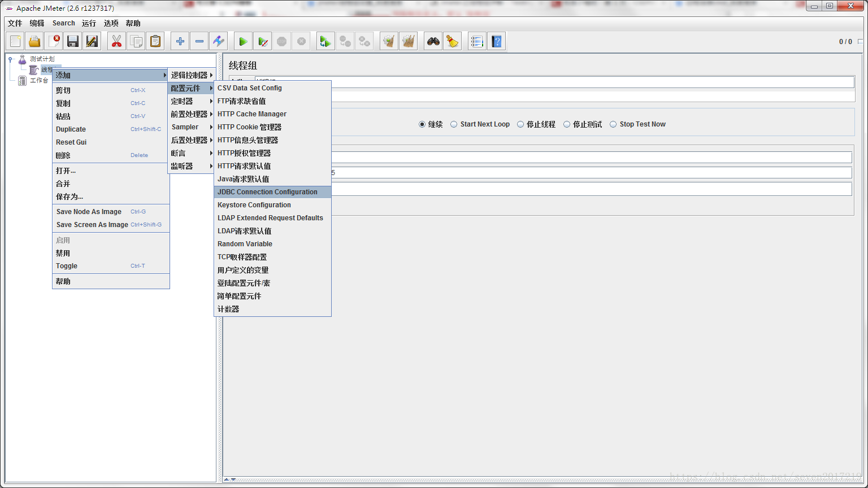Click Toggle in context menu

111,266
